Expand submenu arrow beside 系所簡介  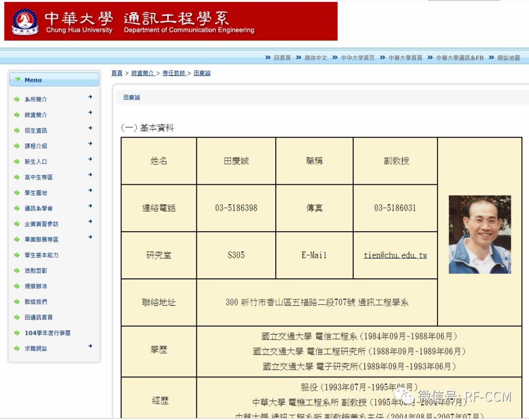[90, 97]
